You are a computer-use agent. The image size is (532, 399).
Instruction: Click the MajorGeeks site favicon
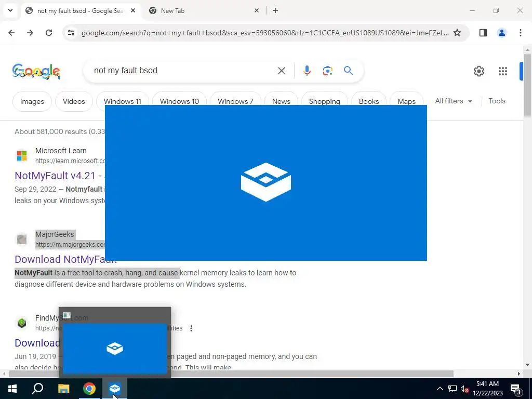[22, 239]
